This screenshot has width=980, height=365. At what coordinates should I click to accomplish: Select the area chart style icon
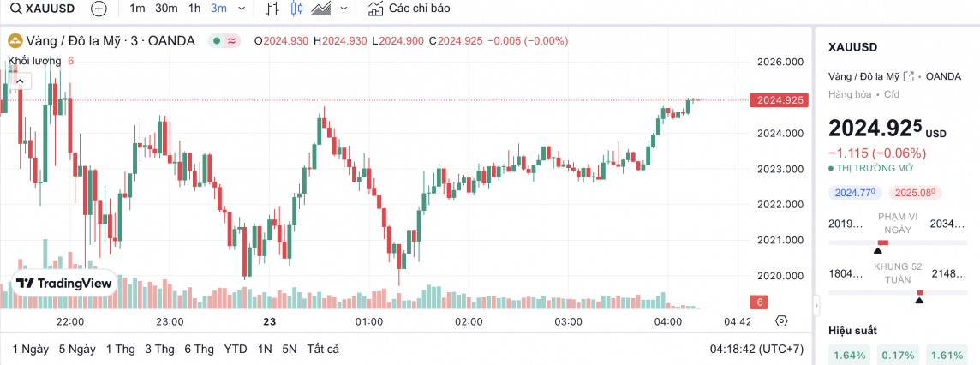point(321,9)
